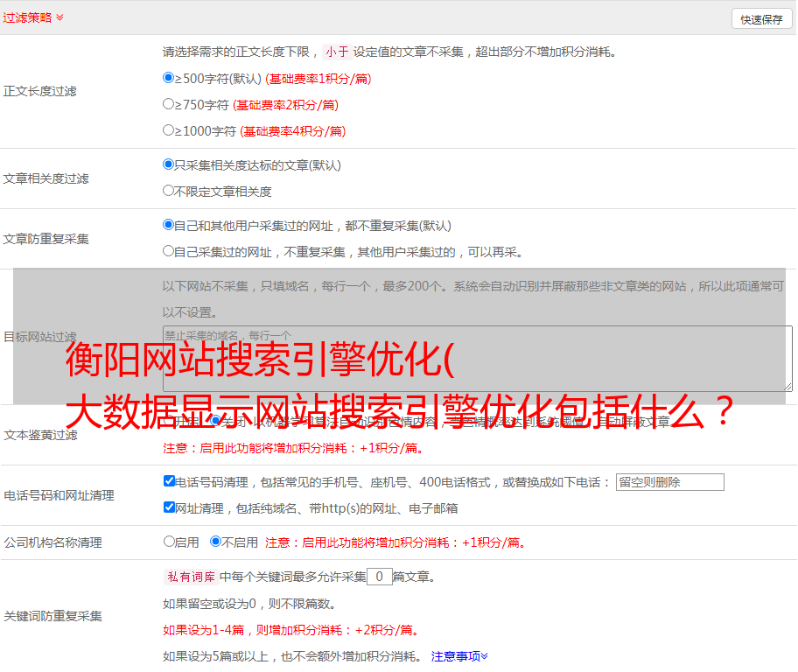Select 只采集相关度达标的文章 option

(169, 164)
